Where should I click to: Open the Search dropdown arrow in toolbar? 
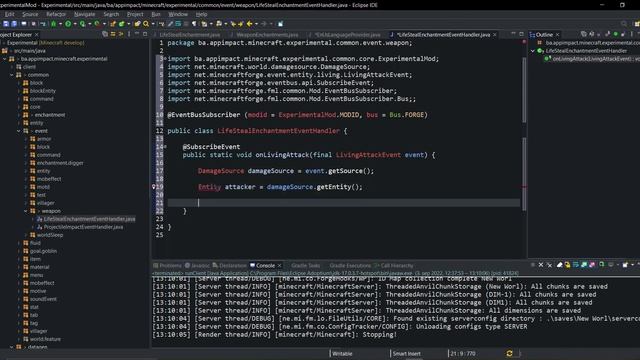click(x=153, y=24)
